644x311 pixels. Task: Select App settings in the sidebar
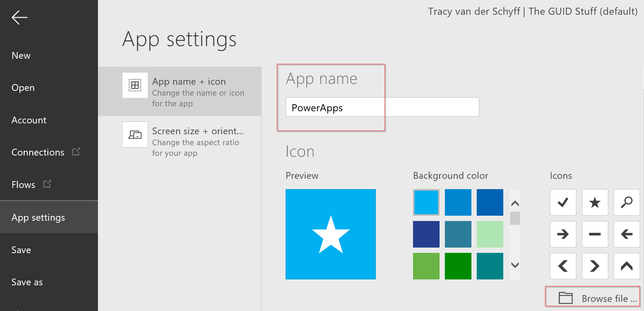[x=49, y=217]
